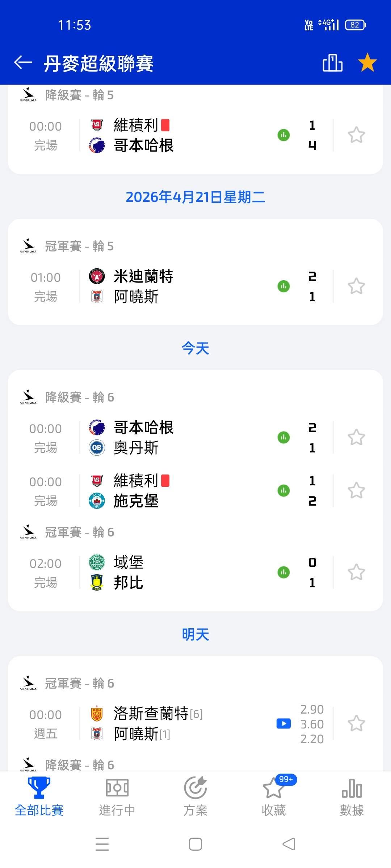Viewport: 391px width, 868px height.
Task: Open the Android recent apps menu
Action: coord(102,844)
